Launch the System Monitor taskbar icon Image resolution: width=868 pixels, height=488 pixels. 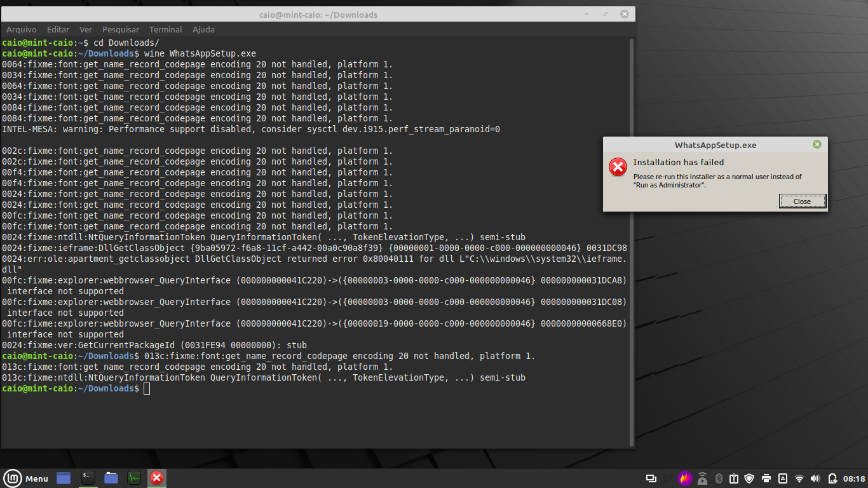click(x=134, y=478)
